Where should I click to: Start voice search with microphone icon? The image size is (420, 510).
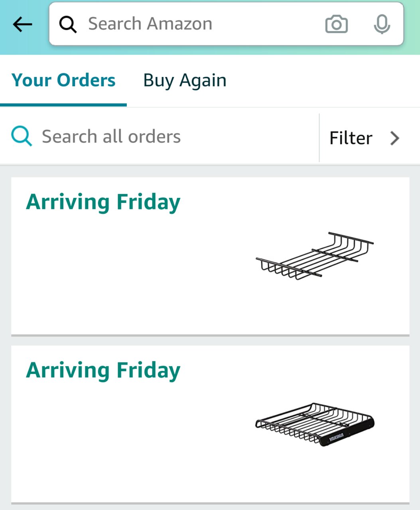click(382, 24)
